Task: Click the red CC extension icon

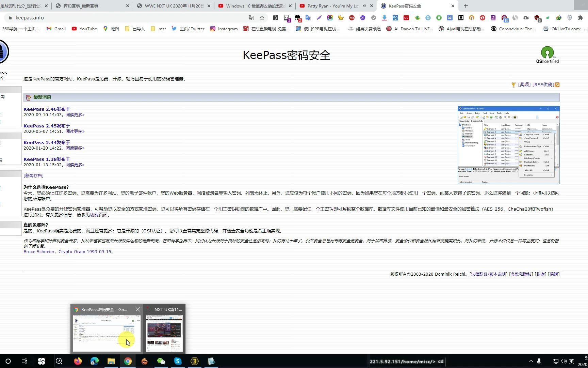Action: pyautogui.click(x=406, y=18)
